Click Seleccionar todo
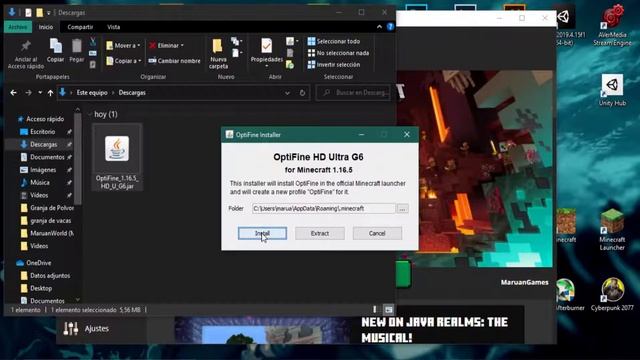640x360 pixels. click(x=334, y=41)
